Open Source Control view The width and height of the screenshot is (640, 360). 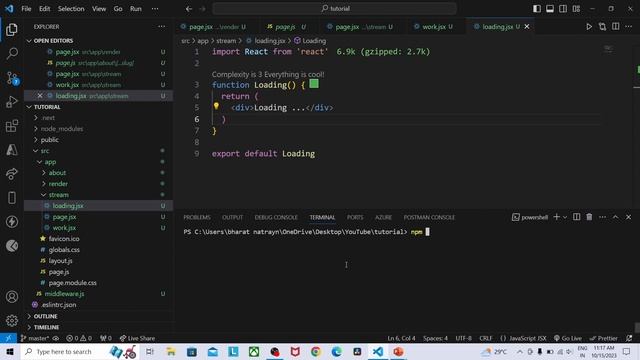(12, 78)
